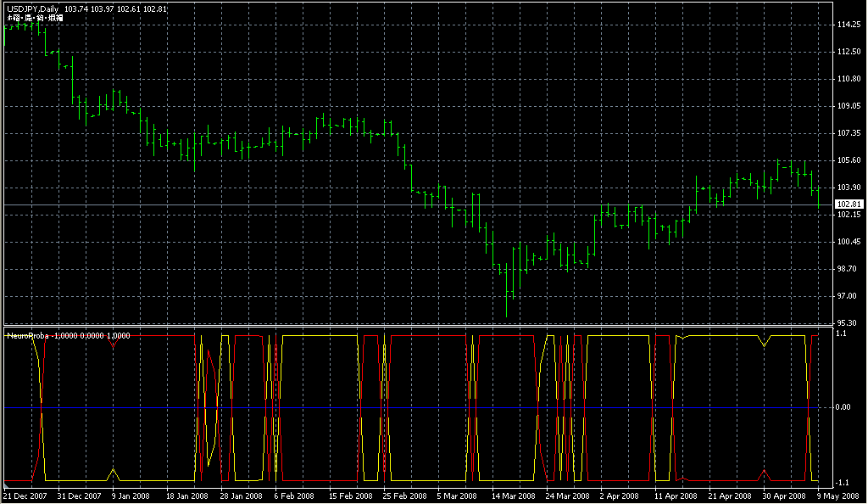Image resolution: width=868 pixels, height=504 pixels.
Task: Click the current price tag 102.81
Action: click(x=849, y=204)
